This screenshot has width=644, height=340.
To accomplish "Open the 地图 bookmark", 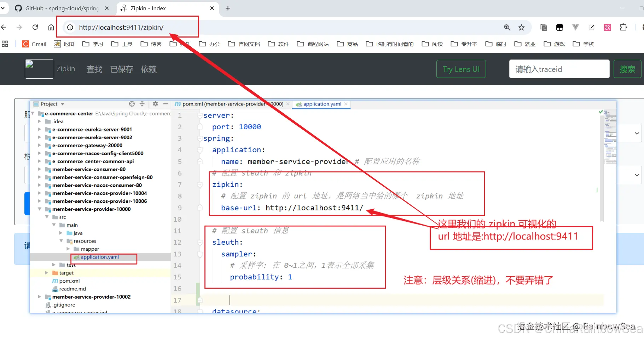I will pos(64,44).
